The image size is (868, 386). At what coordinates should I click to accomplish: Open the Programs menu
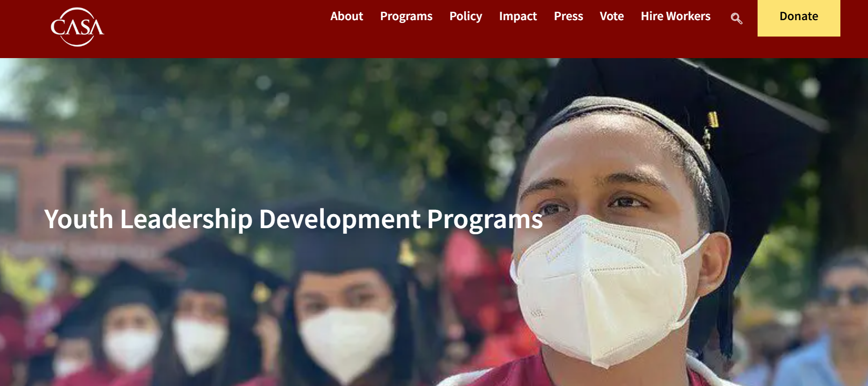click(406, 16)
